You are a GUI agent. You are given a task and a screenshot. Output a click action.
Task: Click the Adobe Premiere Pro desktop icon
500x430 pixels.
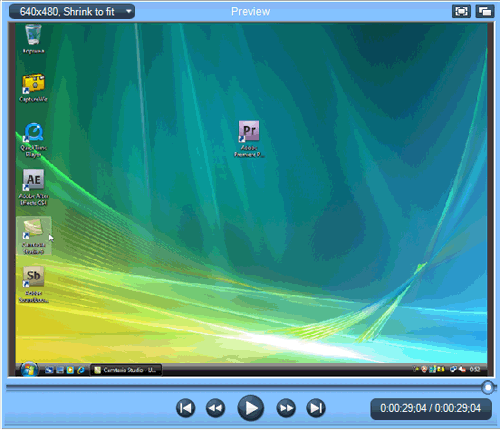249,138
